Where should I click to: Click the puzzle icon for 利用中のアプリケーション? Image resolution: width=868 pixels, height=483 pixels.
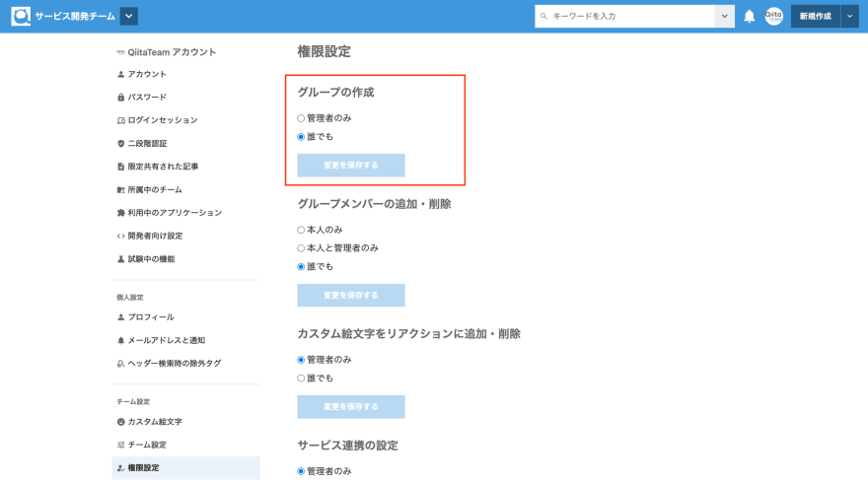tap(120, 213)
